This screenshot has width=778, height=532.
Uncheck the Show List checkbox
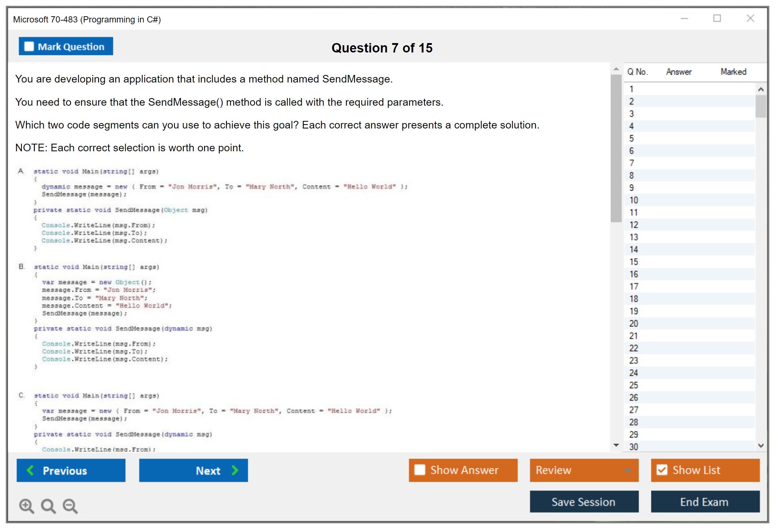point(662,470)
